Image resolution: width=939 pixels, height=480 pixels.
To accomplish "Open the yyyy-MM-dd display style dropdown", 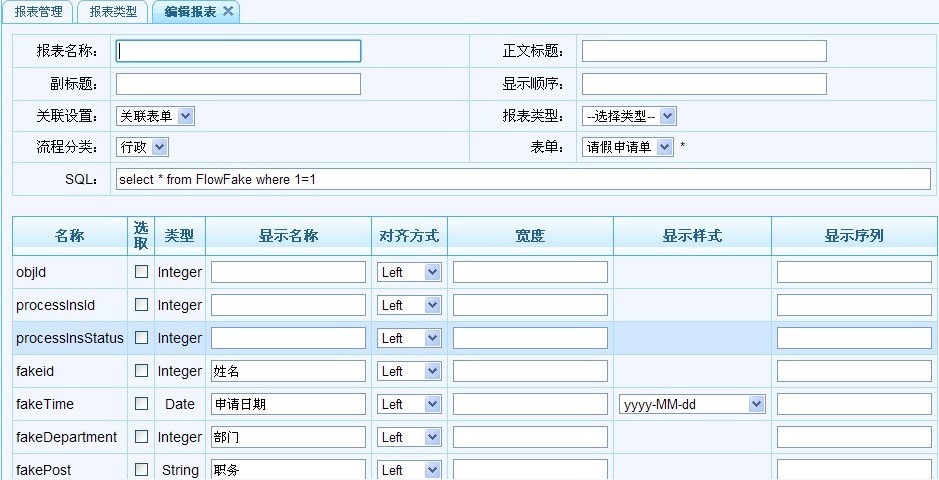I will [692, 404].
